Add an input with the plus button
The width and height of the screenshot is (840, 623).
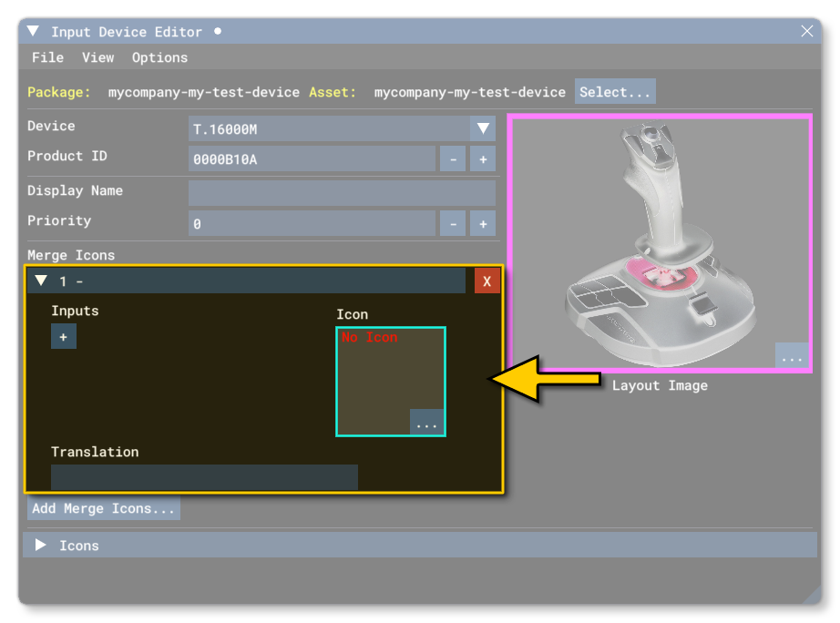click(x=64, y=337)
